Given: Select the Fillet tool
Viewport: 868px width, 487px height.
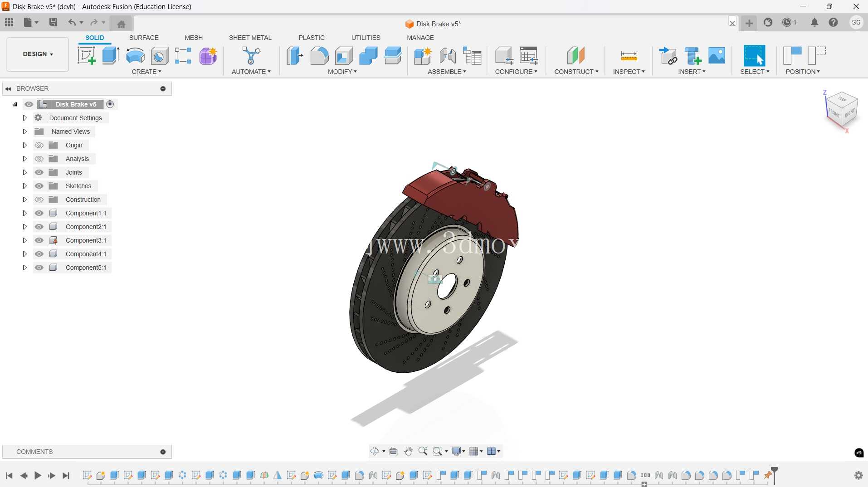Looking at the screenshot, I should coord(319,56).
